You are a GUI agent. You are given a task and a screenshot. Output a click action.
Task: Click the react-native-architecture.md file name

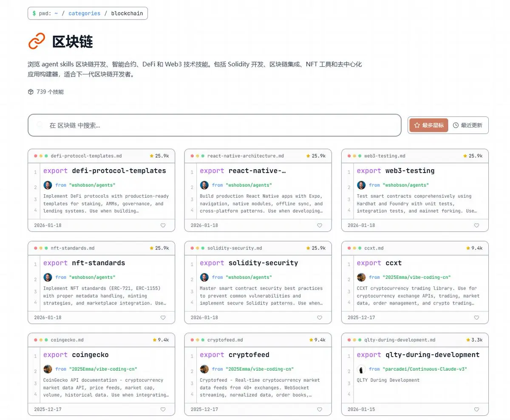pyautogui.click(x=246, y=156)
